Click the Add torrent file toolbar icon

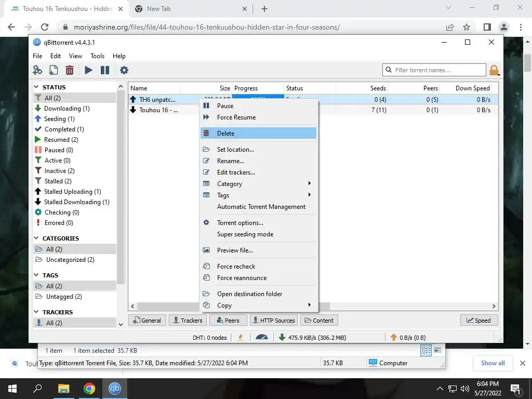pyautogui.click(x=54, y=70)
